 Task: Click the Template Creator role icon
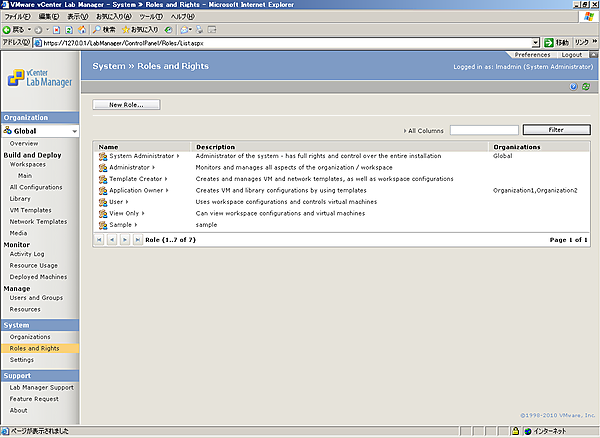[x=102, y=179]
